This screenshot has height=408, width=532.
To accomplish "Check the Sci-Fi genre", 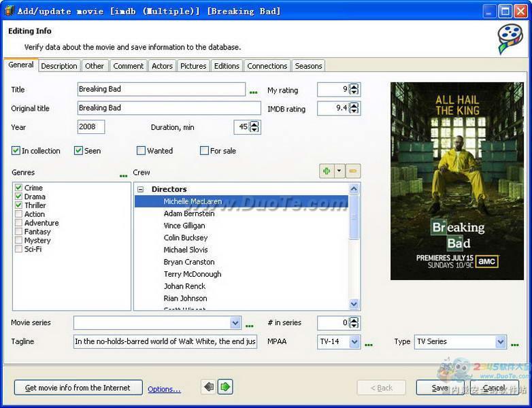I will [x=18, y=249].
